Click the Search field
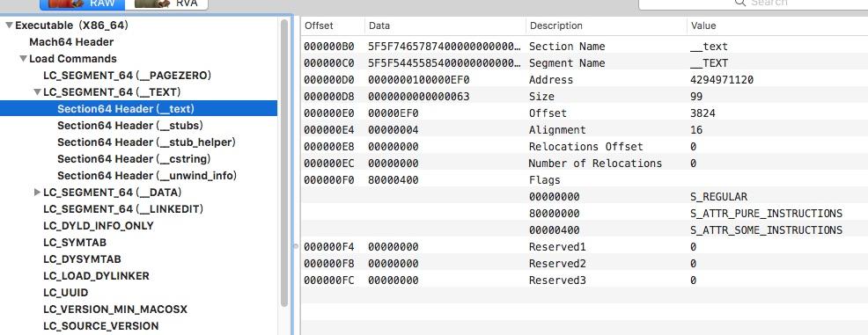 tap(754, 4)
